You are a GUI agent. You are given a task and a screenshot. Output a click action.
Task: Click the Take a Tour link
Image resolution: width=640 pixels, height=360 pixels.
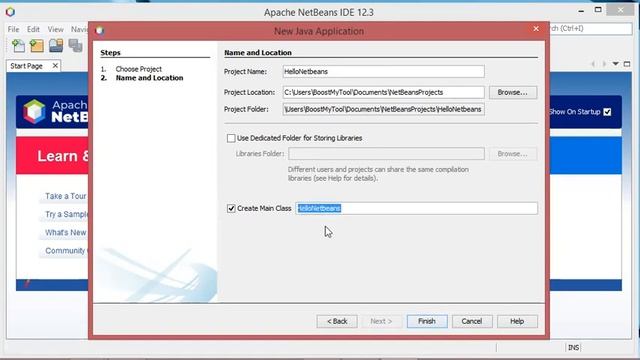66,196
